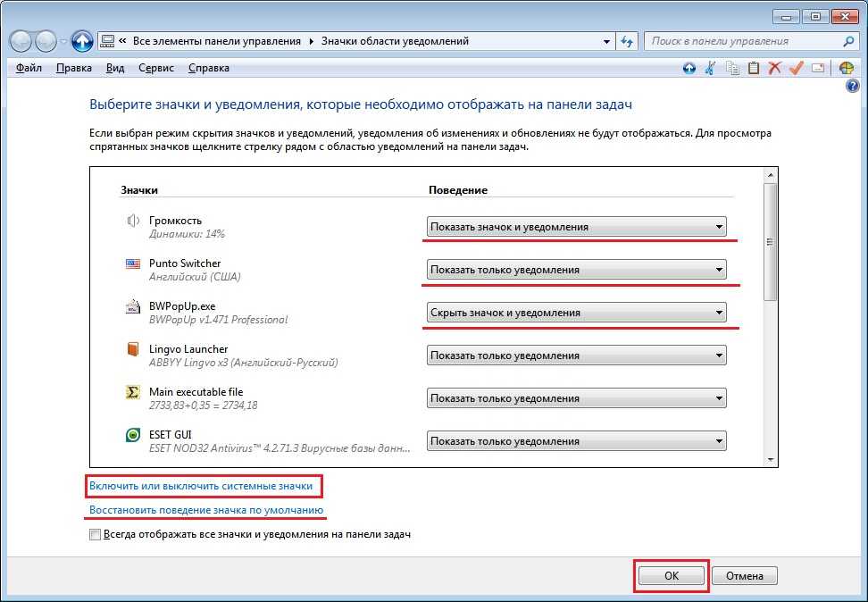Click the scissors Cut icon in toolbar

click(710, 68)
